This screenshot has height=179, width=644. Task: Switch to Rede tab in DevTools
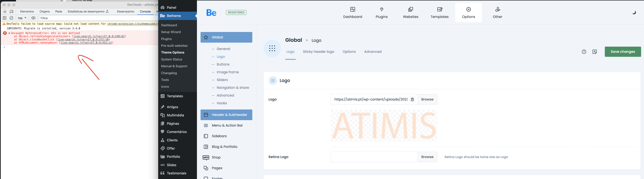click(59, 12)
